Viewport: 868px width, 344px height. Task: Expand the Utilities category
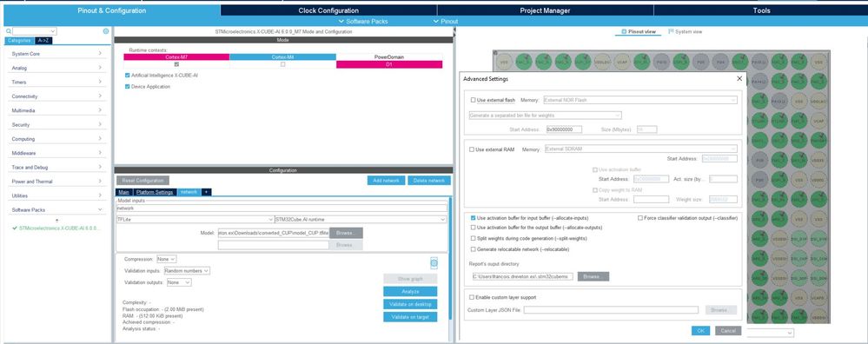tap(56, 195)
